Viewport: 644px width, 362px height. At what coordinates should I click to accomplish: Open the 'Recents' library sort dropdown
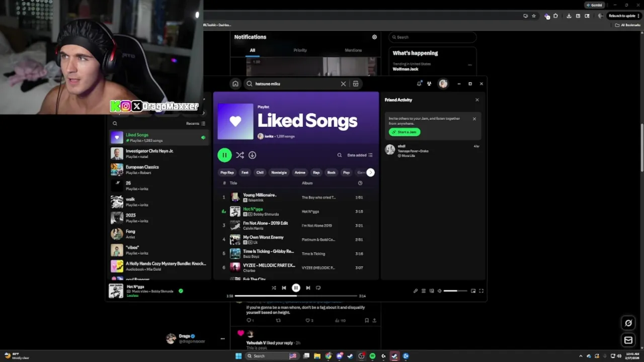[196, 123]
